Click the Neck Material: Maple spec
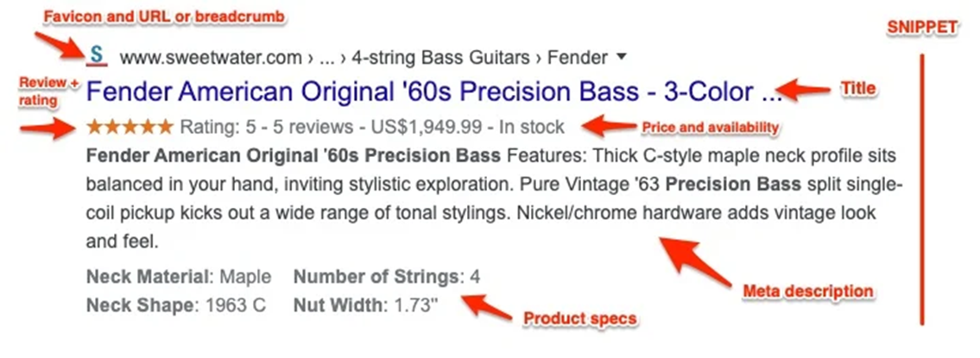The image size is (980, 358). [179, 277]
